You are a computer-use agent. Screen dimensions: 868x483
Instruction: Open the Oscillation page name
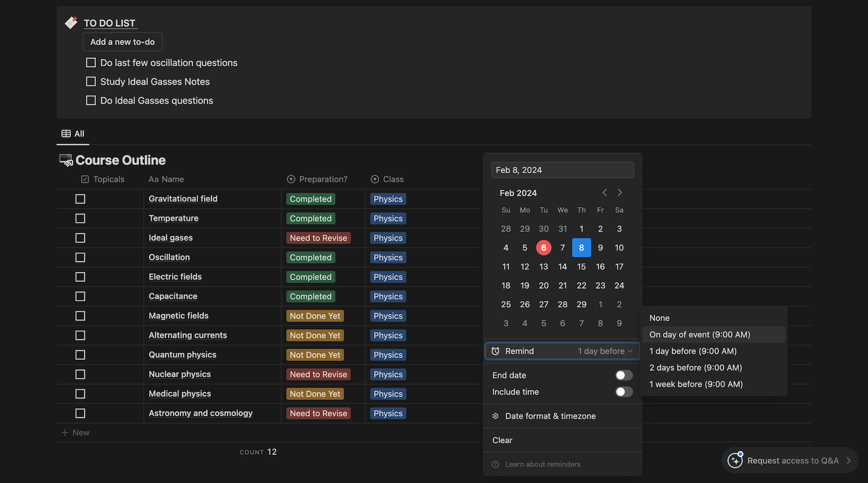pyautogui.click(x=169, y=257)
